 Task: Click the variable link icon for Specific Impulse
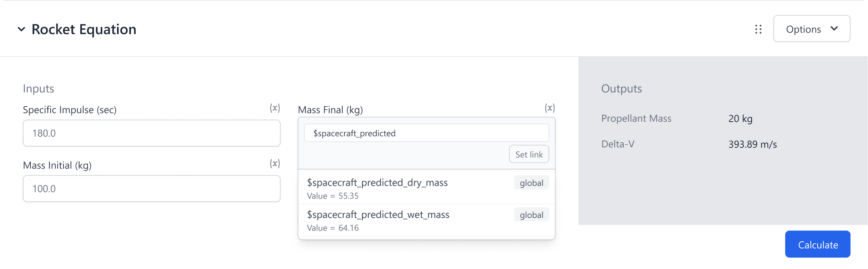coord(275,108)
